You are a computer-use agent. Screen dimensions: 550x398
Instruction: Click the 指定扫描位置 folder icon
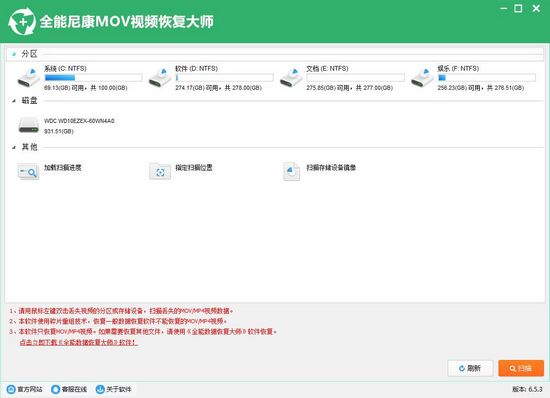(x=160, y=171)
